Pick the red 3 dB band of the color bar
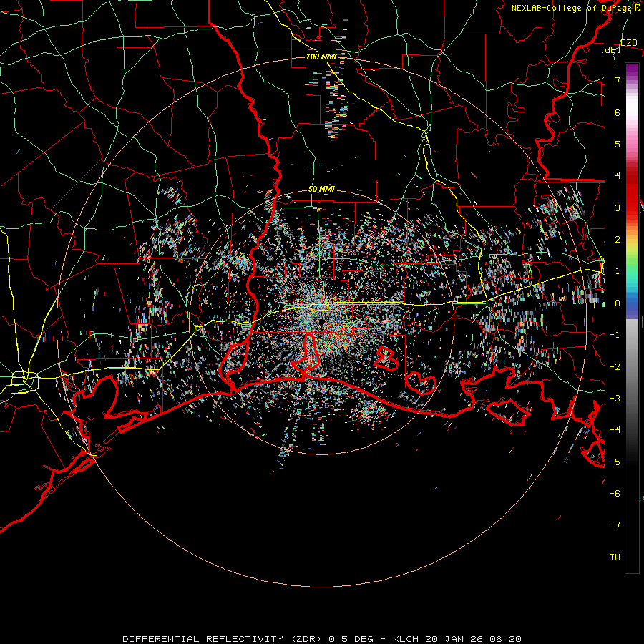This screenshot has width=644, height=644. click(x=632, y=208)
